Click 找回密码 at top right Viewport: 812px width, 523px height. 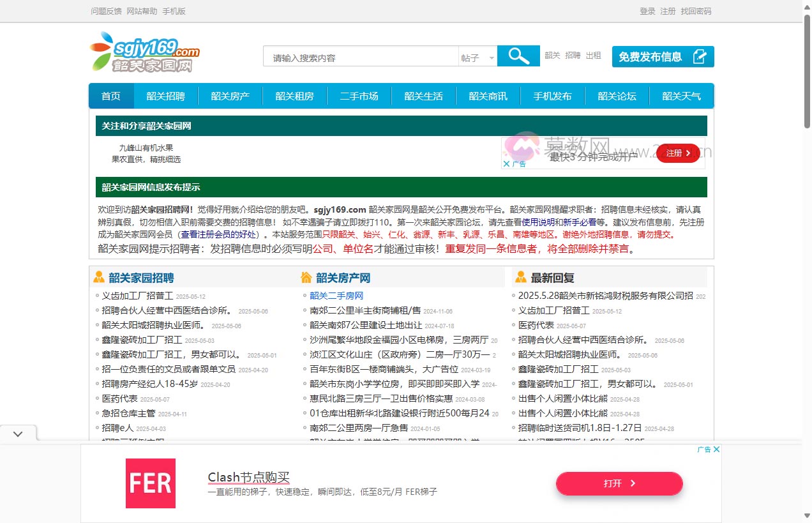pyautogui.click(x=696, y=11)
